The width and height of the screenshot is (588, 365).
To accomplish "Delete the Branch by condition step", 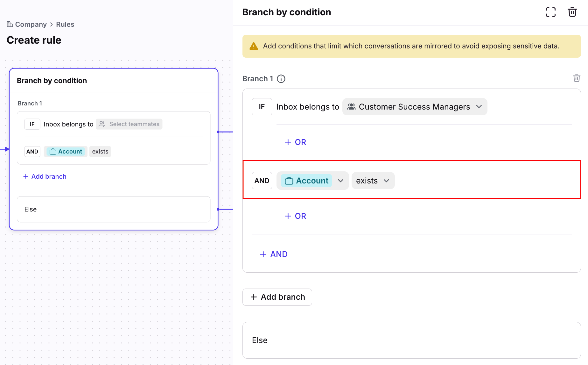I will (x=572, y=12).
